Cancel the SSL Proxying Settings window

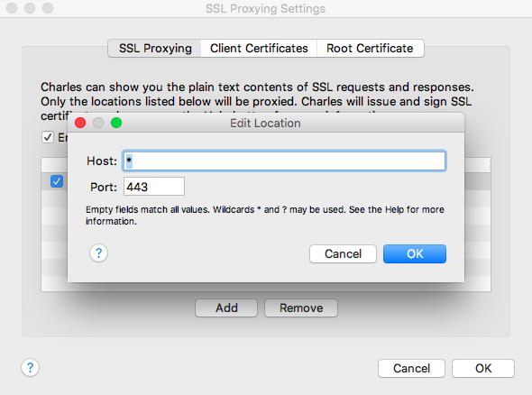(x=411, y=368)
